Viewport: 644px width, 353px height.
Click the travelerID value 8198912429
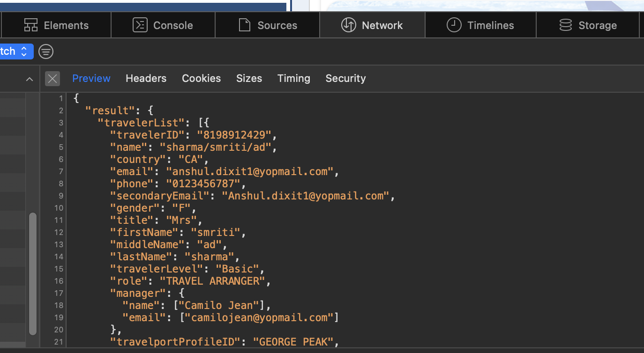pyautogui.click(x=234, y=135)
